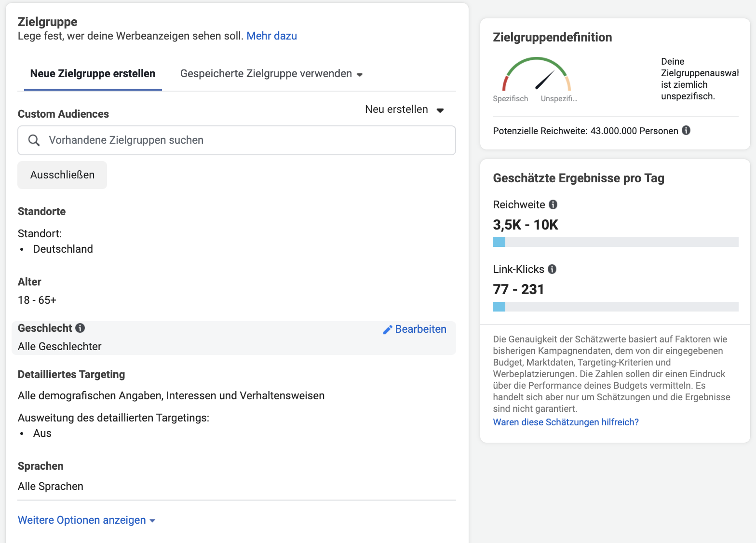Click Custom Audiences heading
Image resolution: width=756 pixels, height=543 pixels.
pos(63,114)
